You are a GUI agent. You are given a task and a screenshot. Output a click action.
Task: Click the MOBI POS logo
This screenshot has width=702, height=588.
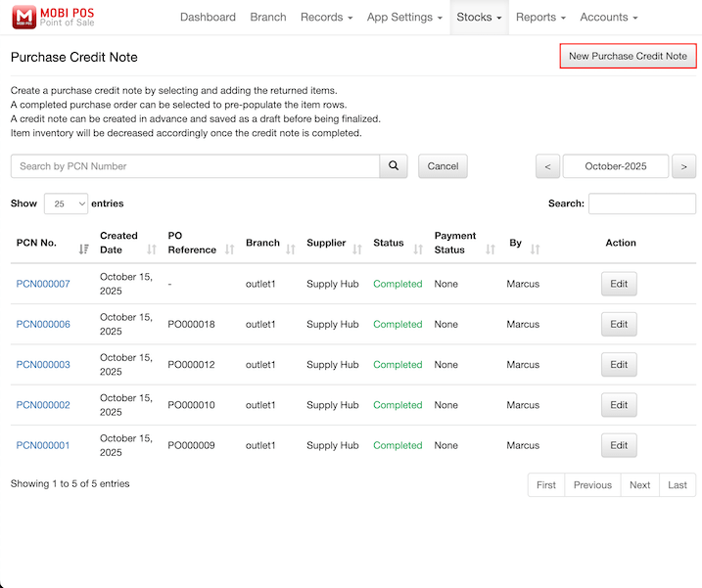click(53, 17)
